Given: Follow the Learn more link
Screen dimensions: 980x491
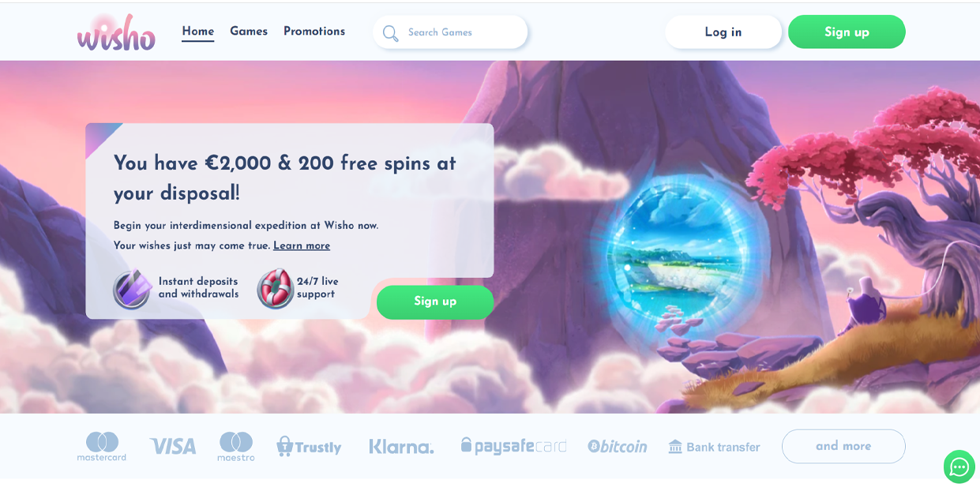Looking at the screenshot, I should click(302, 246).
